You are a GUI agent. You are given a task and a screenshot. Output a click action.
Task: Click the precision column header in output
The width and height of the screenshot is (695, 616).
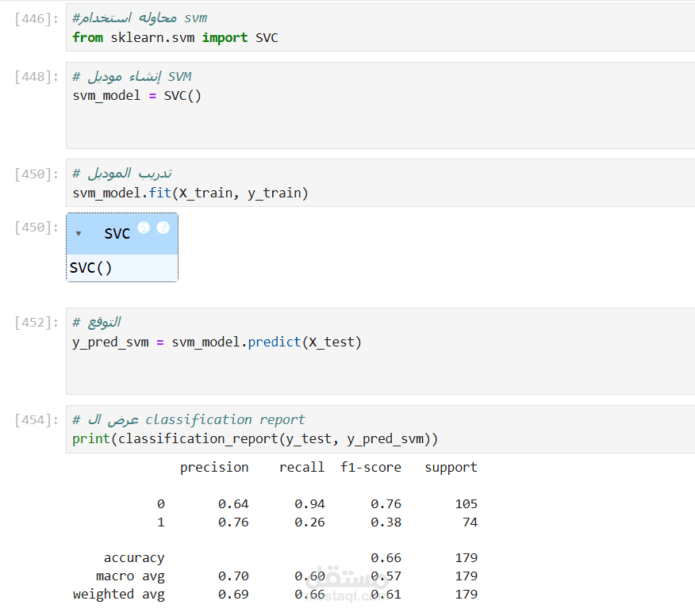214,467
